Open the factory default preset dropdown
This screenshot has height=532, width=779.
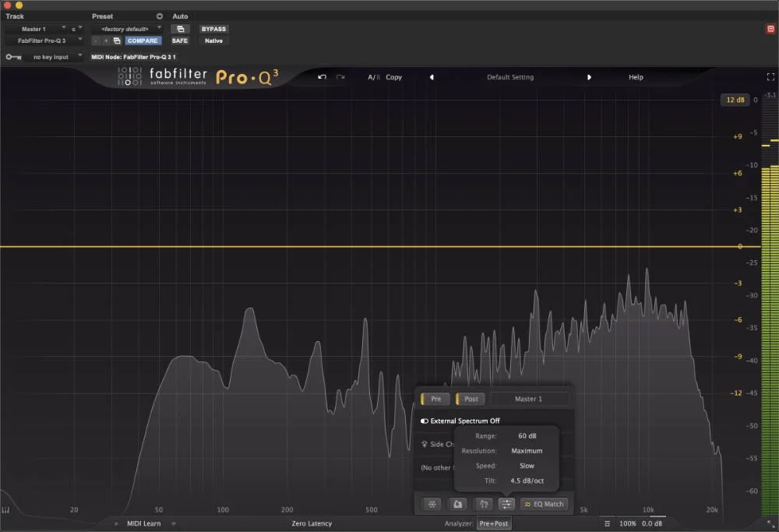(x=127, y=27)
